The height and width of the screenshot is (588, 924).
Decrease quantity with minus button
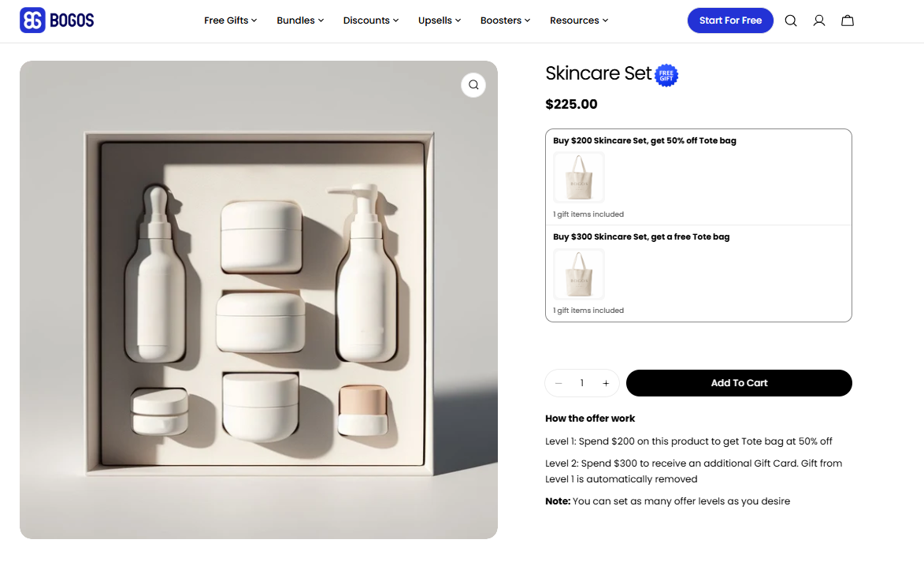558,383
